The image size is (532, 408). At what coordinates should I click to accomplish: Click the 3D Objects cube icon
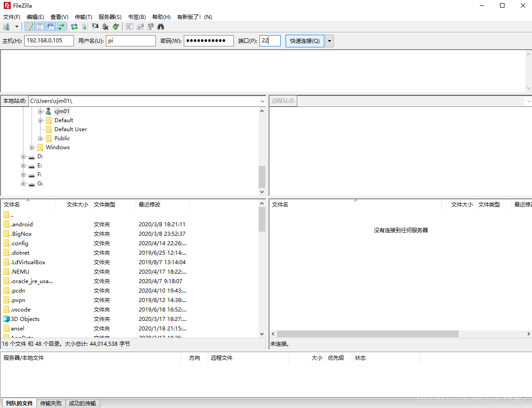point(6,319)
